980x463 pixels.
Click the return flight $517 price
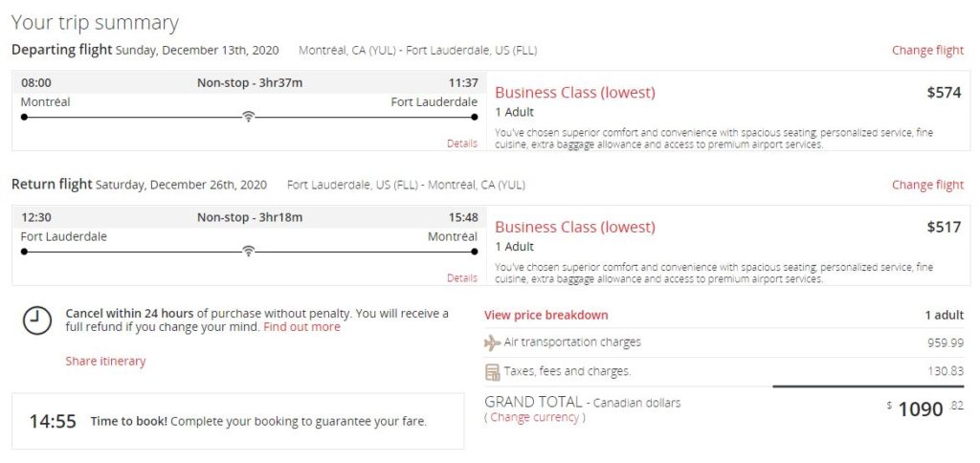[944, 227]
